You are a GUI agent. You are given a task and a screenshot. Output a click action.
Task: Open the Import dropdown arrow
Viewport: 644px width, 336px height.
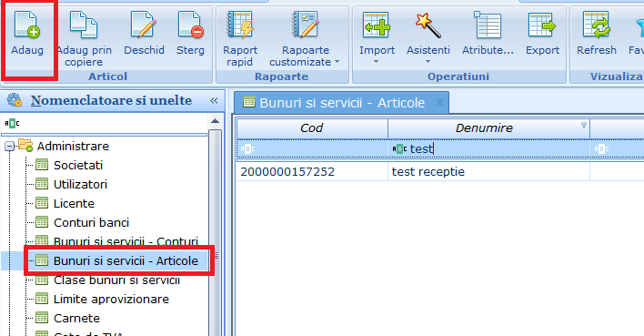[376, 62]
